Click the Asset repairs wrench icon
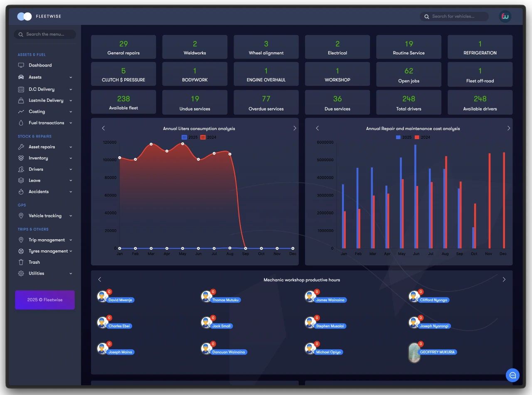Image resolution: width=532 pixels, height=395 pixels. pos(21,147)
